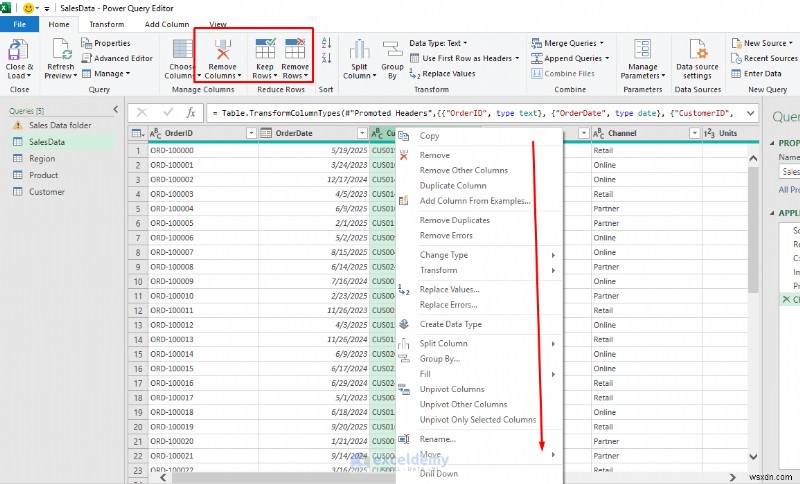The image size is (800, 484).
Task: Click the Close & Load icon
Action: pyautogui.click(x=18, y=50)
